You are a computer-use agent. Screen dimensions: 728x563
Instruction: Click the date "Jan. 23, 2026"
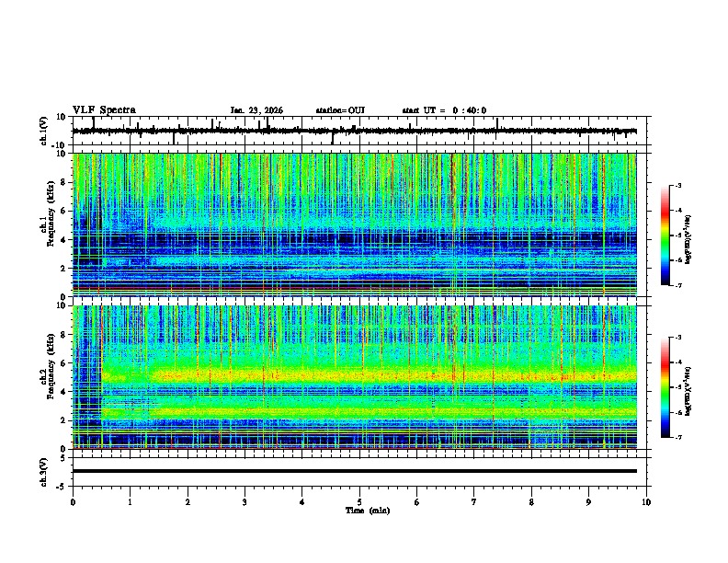(x=256, y=110)
